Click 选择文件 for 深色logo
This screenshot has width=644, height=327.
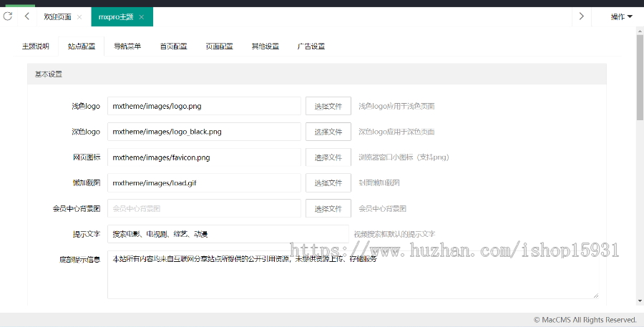328,132
